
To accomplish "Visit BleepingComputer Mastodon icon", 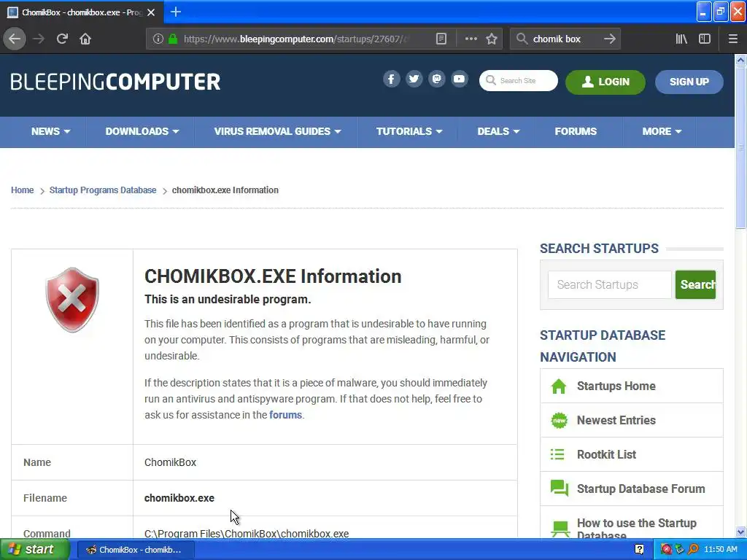I will [x=436, y=79].
